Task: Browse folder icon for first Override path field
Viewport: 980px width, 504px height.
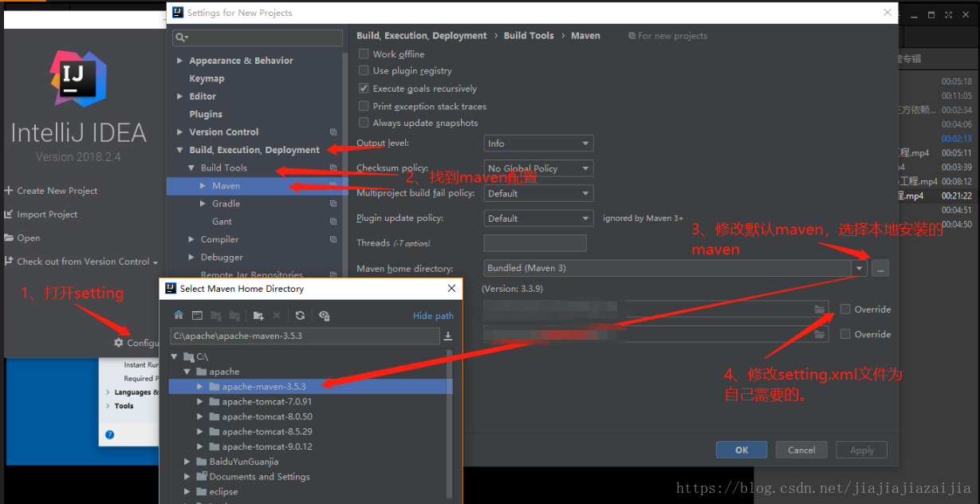Action: [x=819, y=309]
